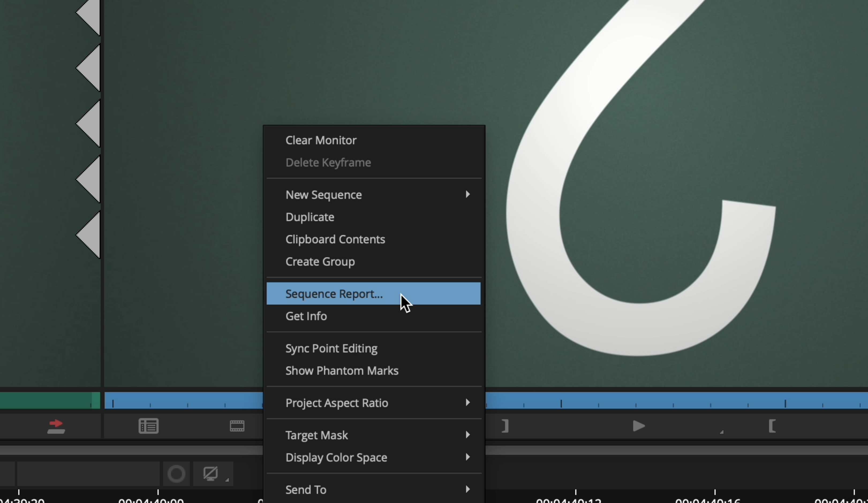
Task: Click the filmstrip frame view icon
Action: coord(237,426)
